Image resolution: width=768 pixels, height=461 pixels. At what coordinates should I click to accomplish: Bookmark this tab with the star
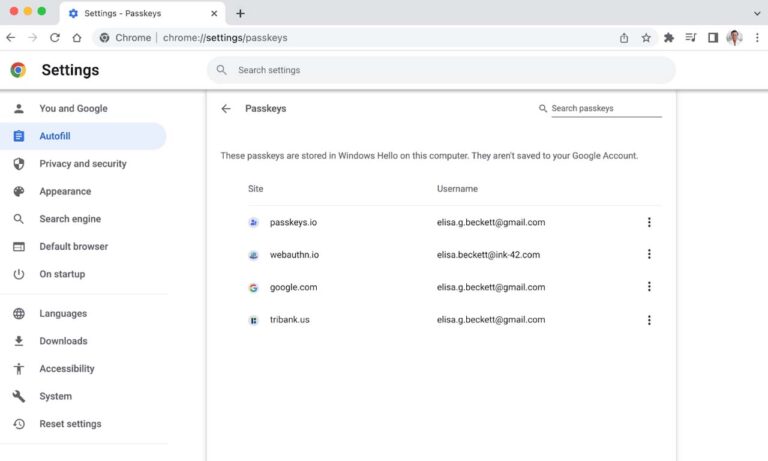[646, 38]
